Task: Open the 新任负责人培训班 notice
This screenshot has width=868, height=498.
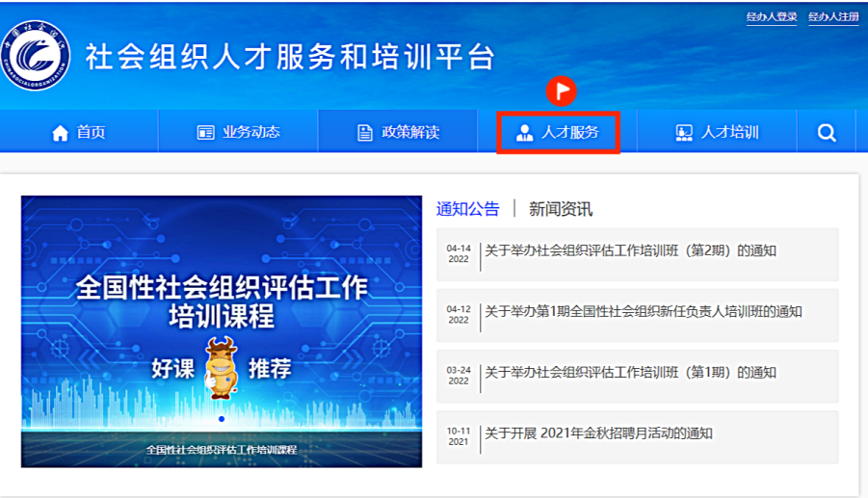Action: 643,312
